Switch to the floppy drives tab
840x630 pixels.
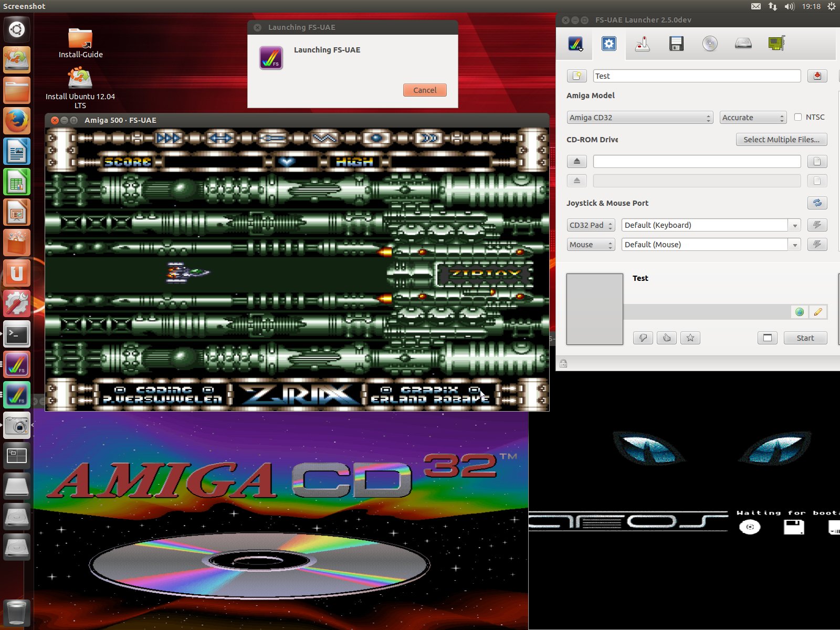pyautogui.click(x=676, y=44)
